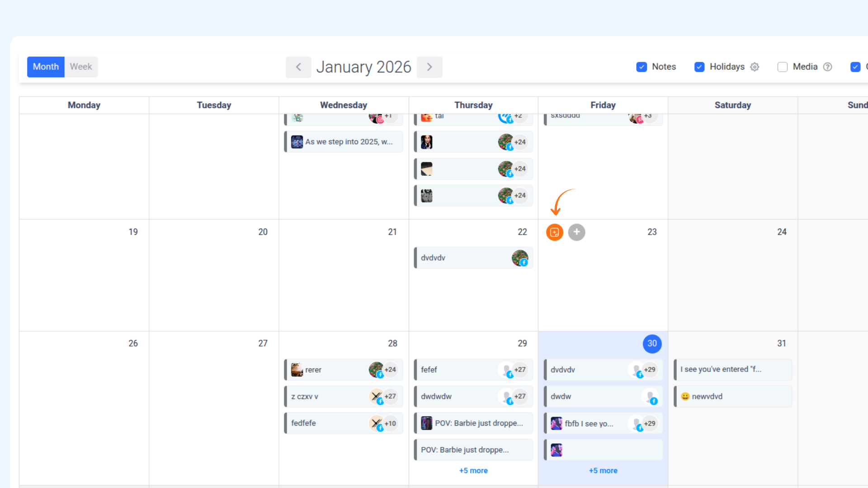Open Holidays settings gear icon
The width and height of the screenshot is (868, 488).
pyautogui.click(x=755, y=67)
